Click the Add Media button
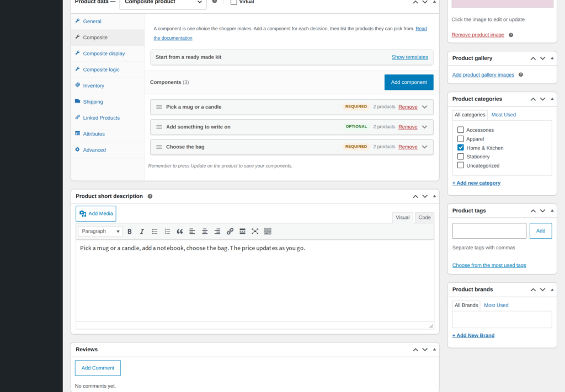The height and width of the screenshot is (392, 565). pos(96,213)
